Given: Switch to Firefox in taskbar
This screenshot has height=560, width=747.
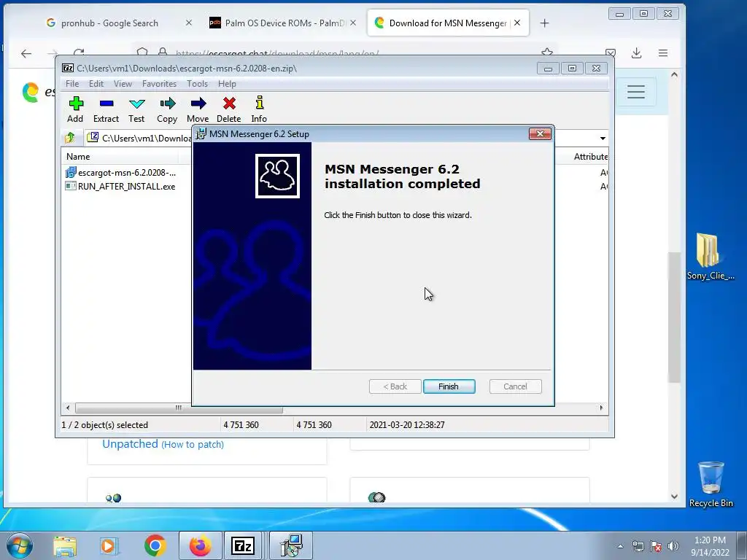Looking at the screenshot, I should tap(201, 545).
